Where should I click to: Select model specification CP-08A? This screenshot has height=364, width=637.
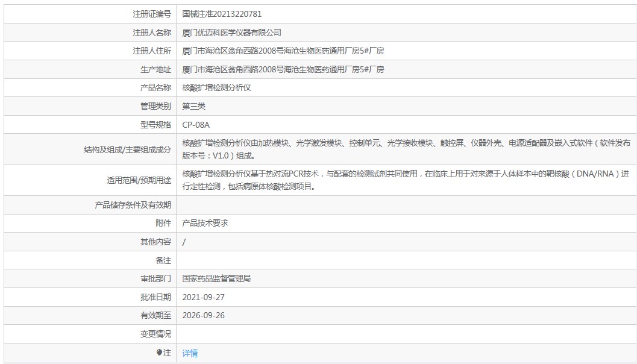(x=196, y=125)
